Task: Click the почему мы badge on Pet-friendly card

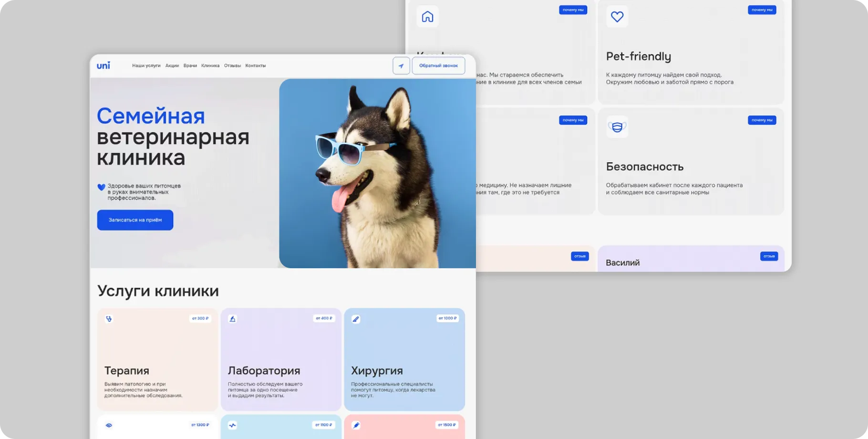Action: point(762,10)
